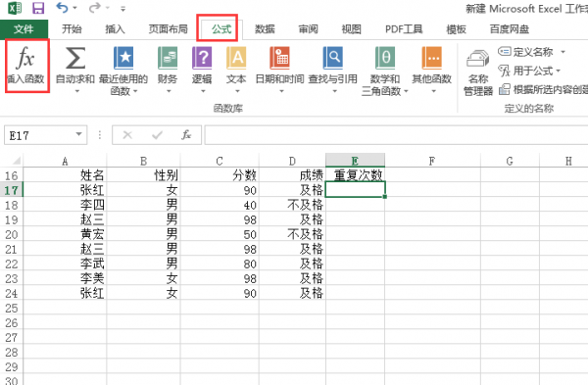The width and height of the screenshot is (588, 385).
Task: Open Date and Time (日期和时间) functions
Action: 279,70
